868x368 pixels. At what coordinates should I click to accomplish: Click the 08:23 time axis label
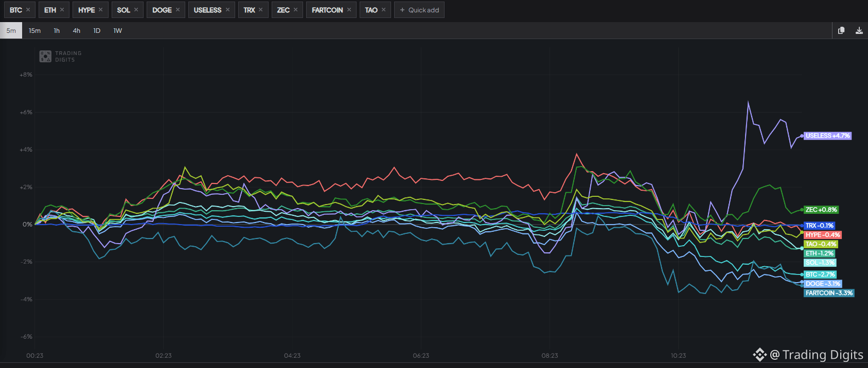coord(550,356)
